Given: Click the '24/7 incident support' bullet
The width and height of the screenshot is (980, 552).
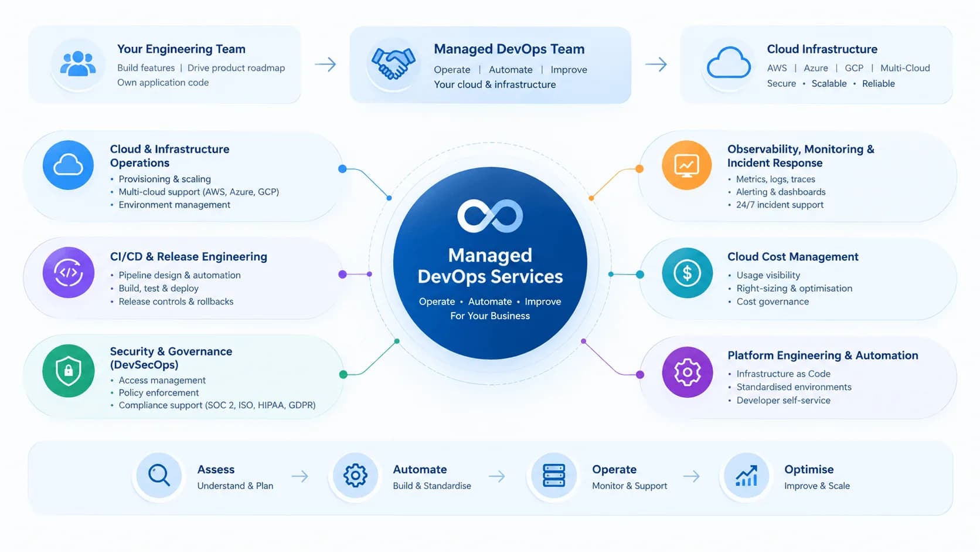Looking at the screenshot, I should (780, 205).
